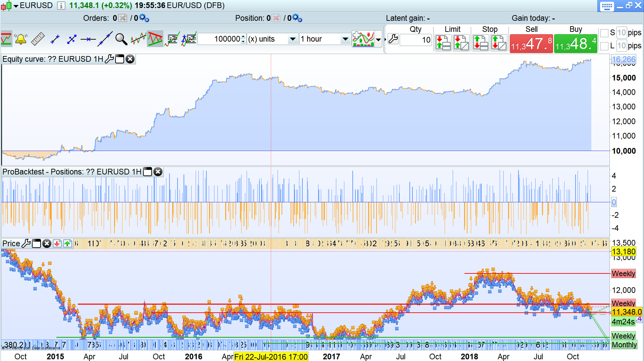Screen dimensions: 644x361
Task: Select the segment drawing tool
Action: click(55, 39)
